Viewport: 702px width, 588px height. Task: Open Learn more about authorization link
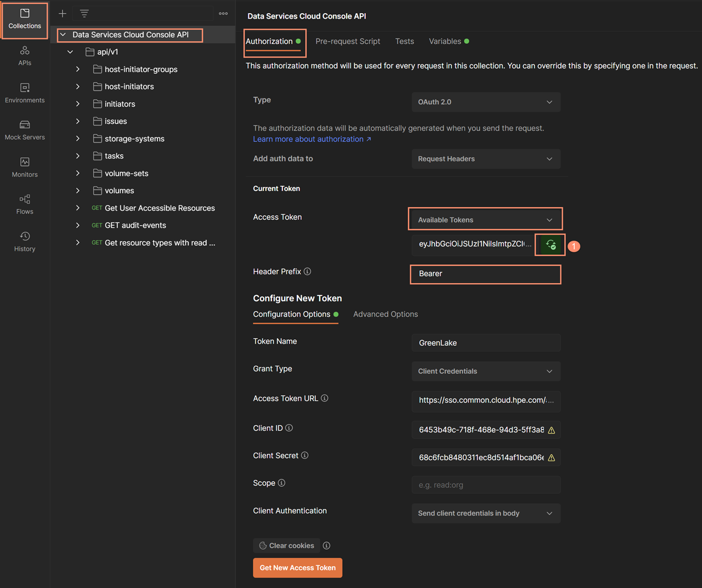(312, 139)
